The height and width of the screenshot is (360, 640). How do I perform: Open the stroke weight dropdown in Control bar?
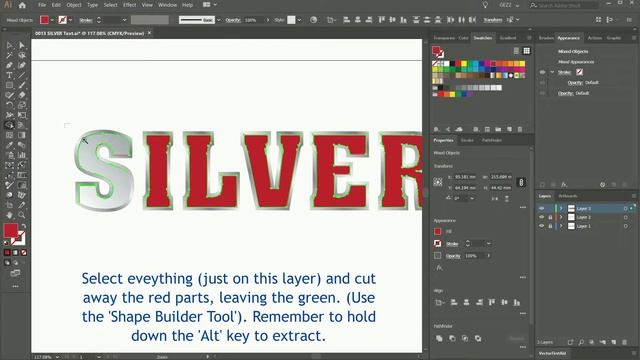(x=124, y=20)
